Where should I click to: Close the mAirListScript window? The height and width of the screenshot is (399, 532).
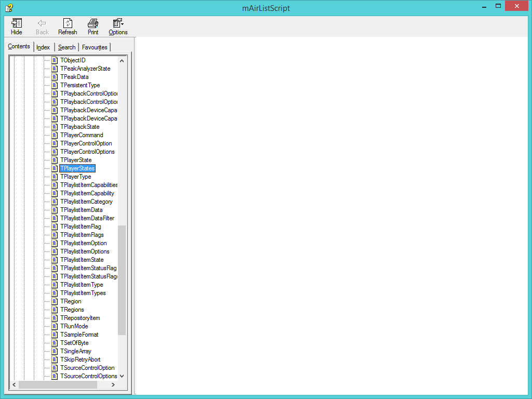(x=517, y=6)
